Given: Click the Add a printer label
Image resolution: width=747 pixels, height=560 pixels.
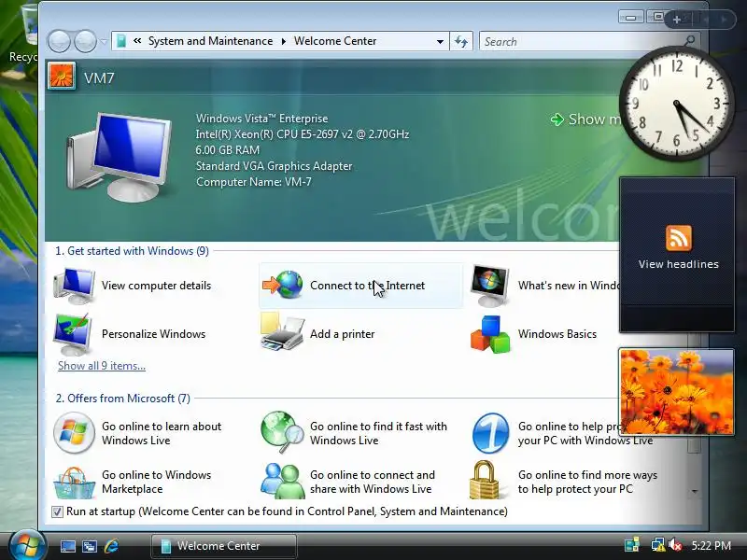Looking at the screenshot, I should [x=342, y=334].
